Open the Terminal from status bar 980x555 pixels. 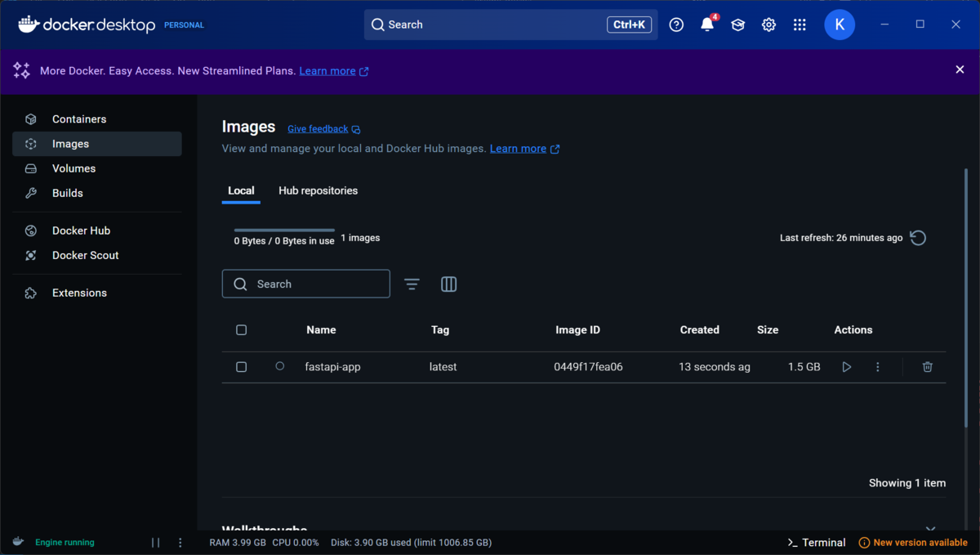[x=816, y=543]
